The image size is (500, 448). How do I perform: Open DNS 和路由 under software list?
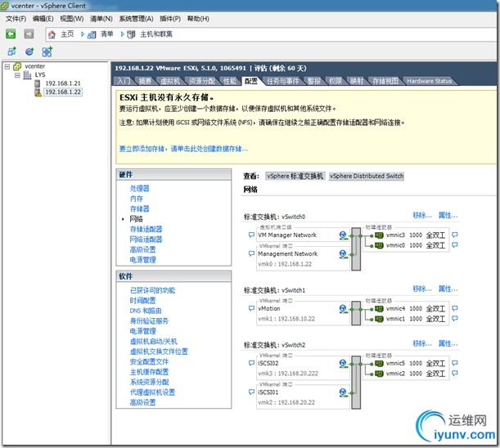pyautogui.click(x=146, y=311)
